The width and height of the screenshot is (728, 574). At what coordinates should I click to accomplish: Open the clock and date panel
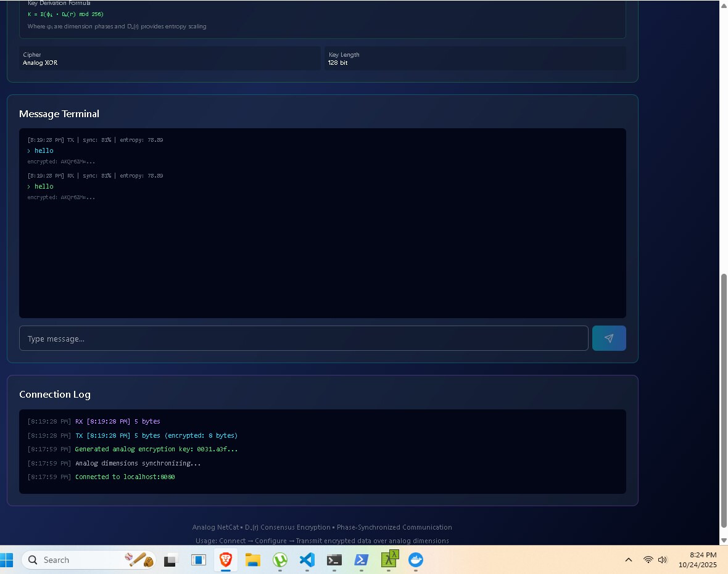(697, 560)
